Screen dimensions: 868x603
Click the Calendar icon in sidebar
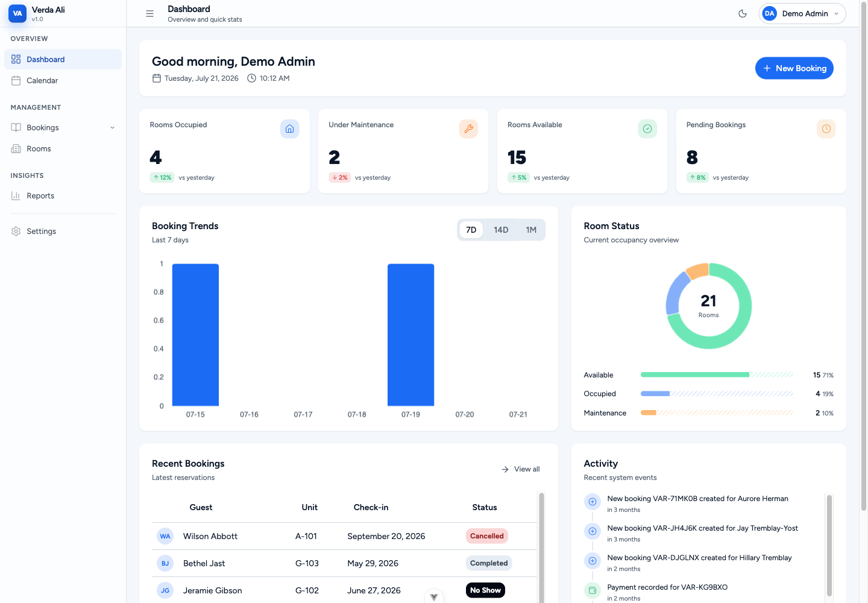click(16, 80)
